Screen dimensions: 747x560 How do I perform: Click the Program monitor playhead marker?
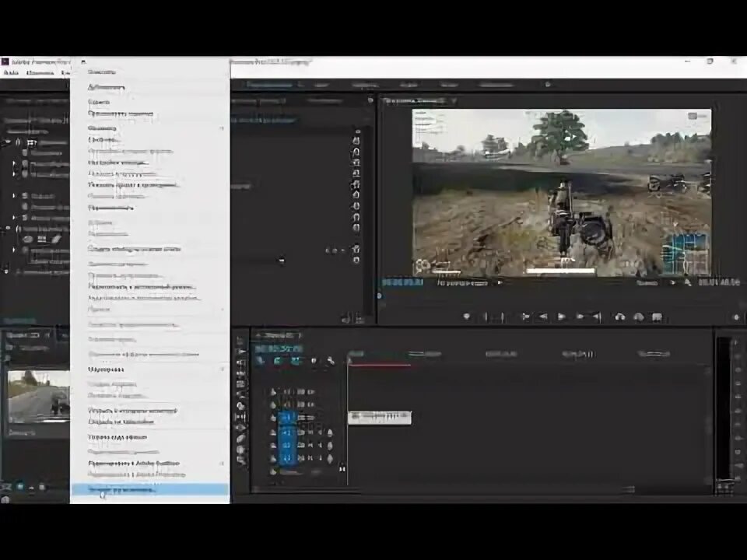point(379,296)
